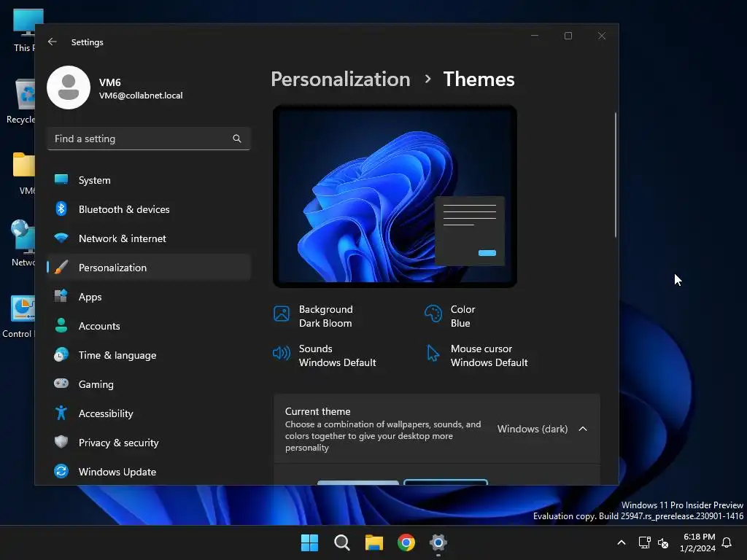Open Background Dark Bloom setting
The width and height of the screenshot is (747, 560).
[x=314, y=316]
